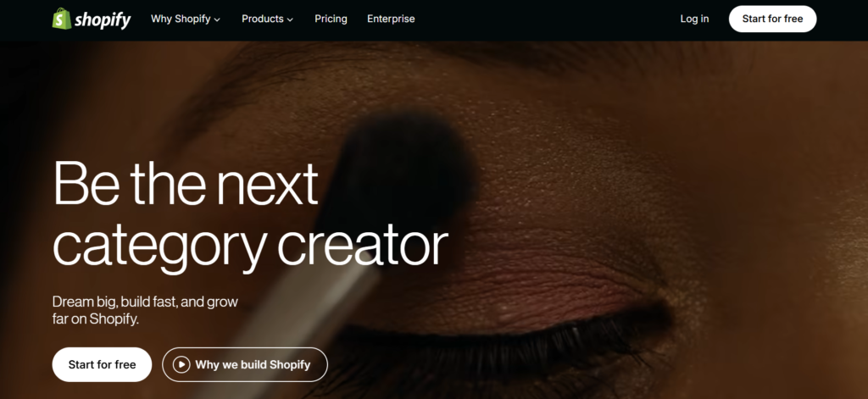The height and width of the screenshot is (399, 868).
Task: Click the shopify wordmark in header
Action: tap(103, 20)
